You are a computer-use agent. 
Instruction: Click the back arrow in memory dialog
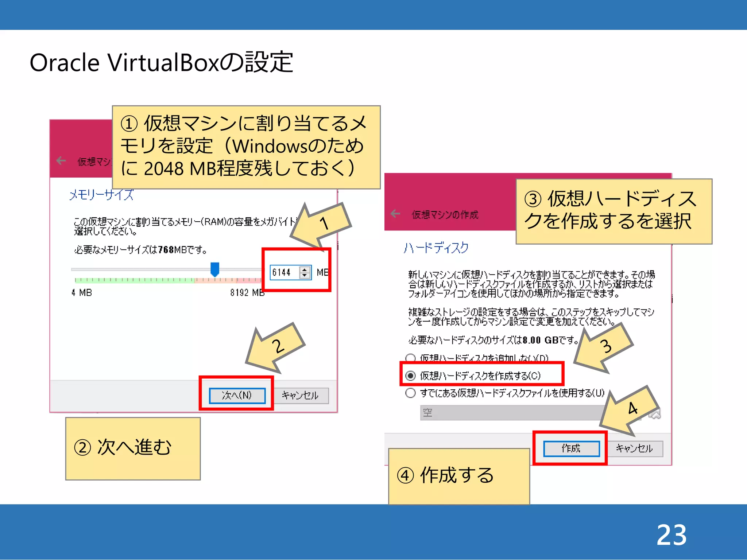coord(61,160)
